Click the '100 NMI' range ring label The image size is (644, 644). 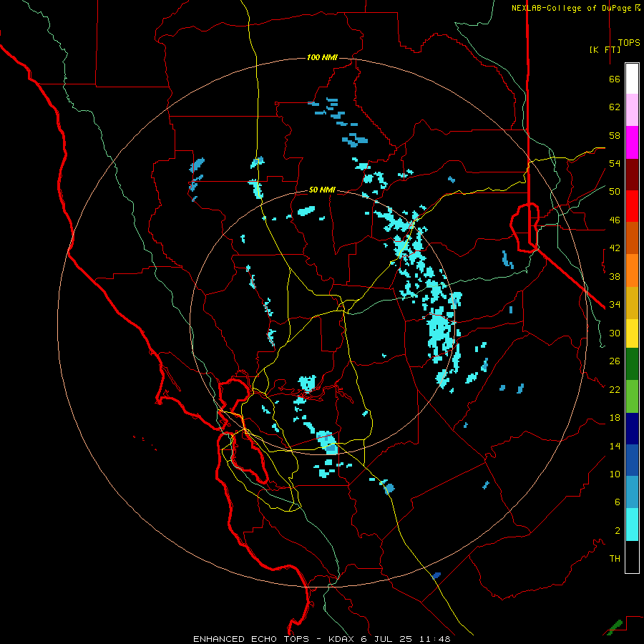[x=322, y=57]
